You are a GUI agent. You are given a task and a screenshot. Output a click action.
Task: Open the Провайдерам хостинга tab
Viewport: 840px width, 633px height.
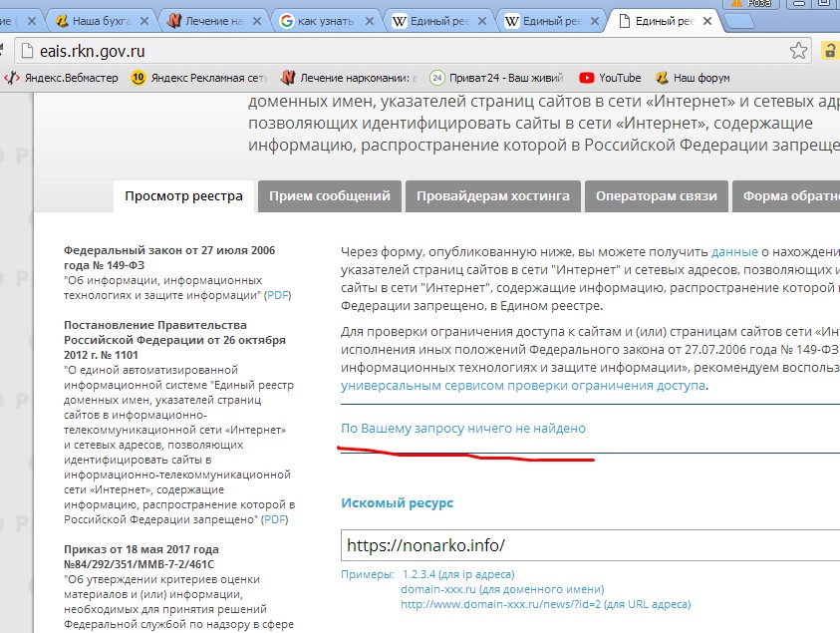(492, 195)
